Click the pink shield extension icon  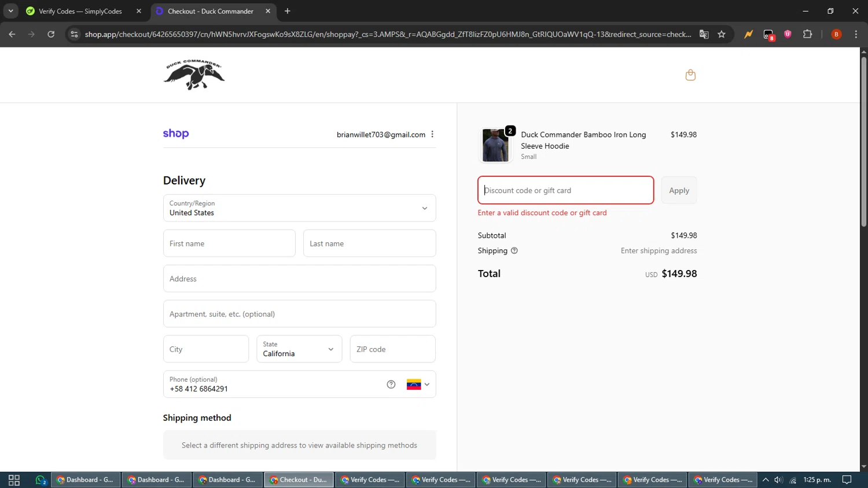pyautogui.click(x=788, y=34)
